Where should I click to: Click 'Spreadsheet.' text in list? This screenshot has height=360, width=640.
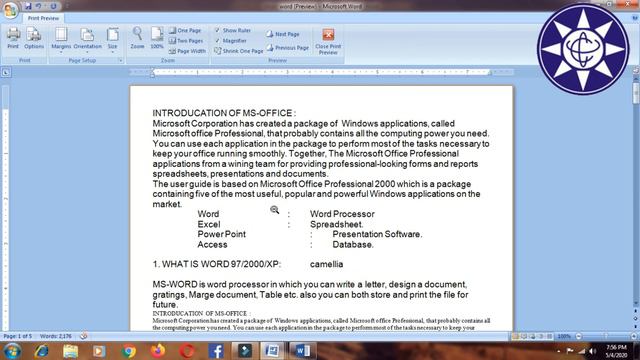point(336,224)
